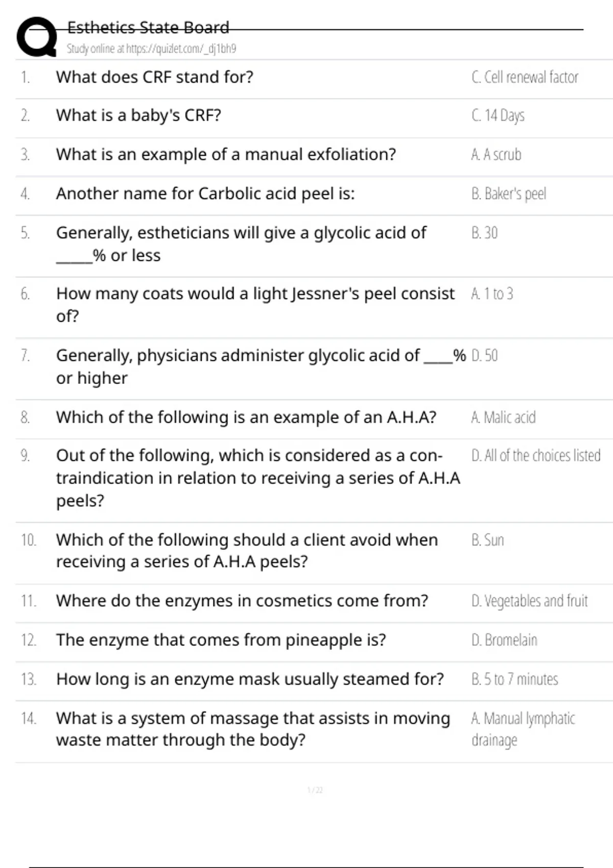
Task: Click the Quizlet Q logo icon
Action: 37,36
